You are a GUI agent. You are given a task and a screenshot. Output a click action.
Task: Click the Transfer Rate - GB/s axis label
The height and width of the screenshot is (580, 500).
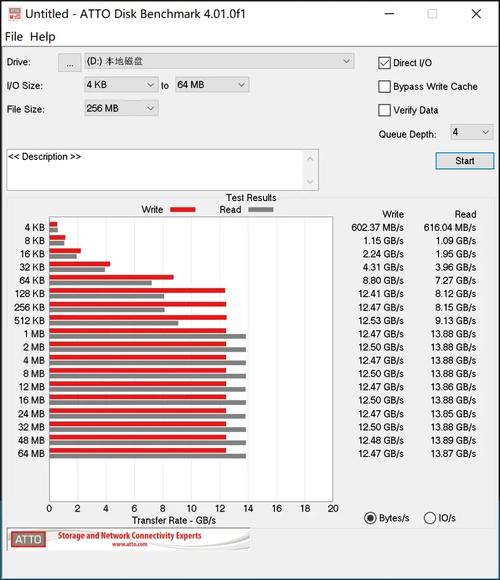tap(174, 520)
